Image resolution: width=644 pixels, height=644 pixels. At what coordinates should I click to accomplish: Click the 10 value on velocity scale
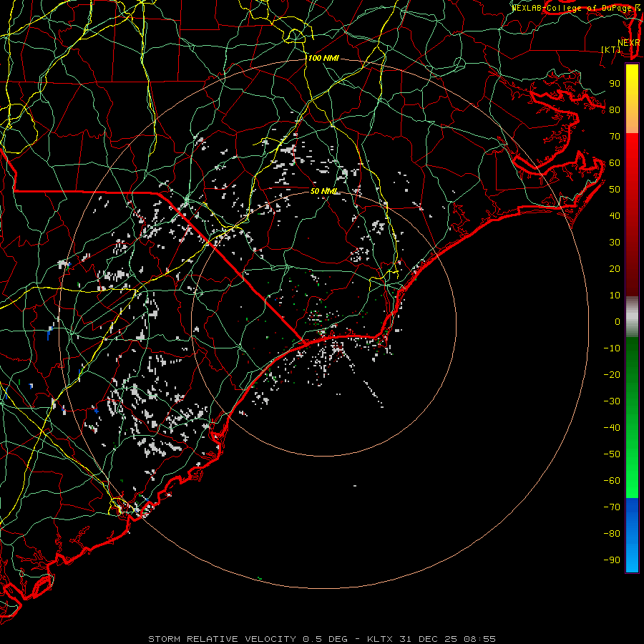615,296
